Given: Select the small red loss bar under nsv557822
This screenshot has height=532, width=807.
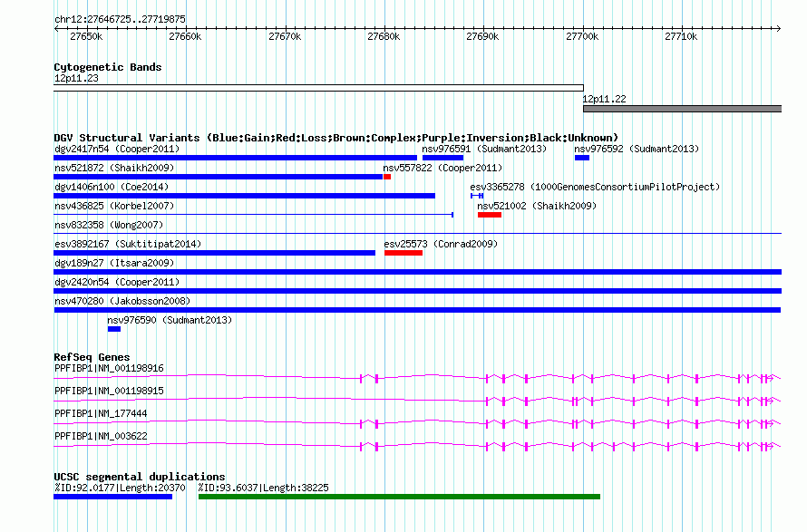Looking at the screenshot, I should (387, 177).
